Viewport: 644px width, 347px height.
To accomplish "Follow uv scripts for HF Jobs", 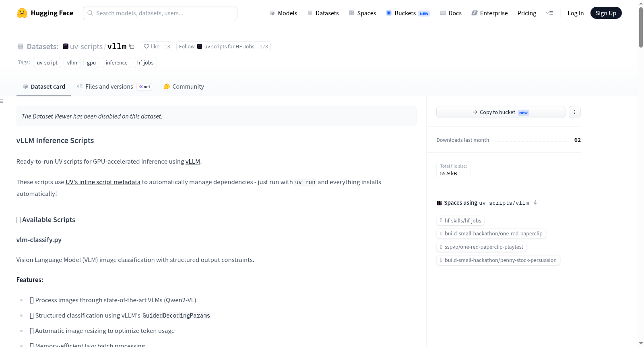I will [217, 46].
